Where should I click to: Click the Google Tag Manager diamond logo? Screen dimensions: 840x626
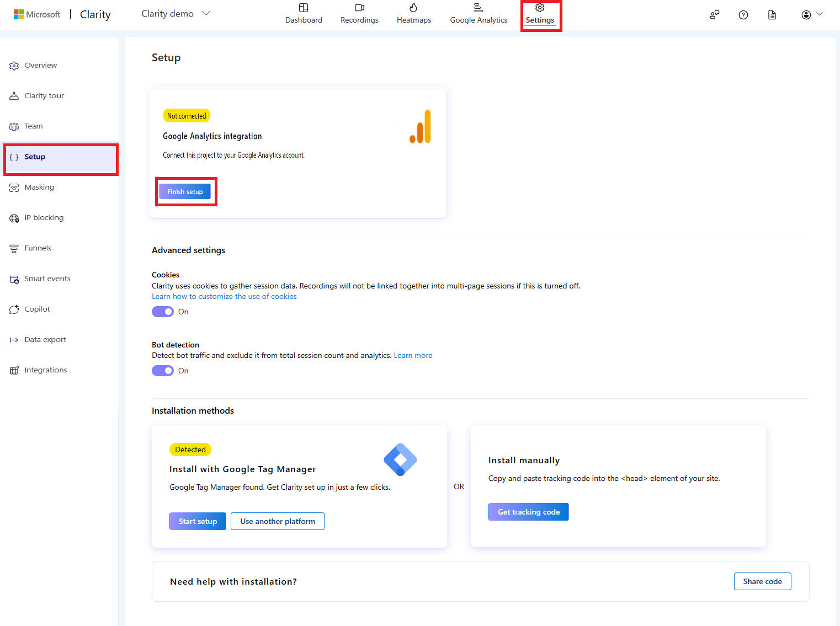coord(400,459)
